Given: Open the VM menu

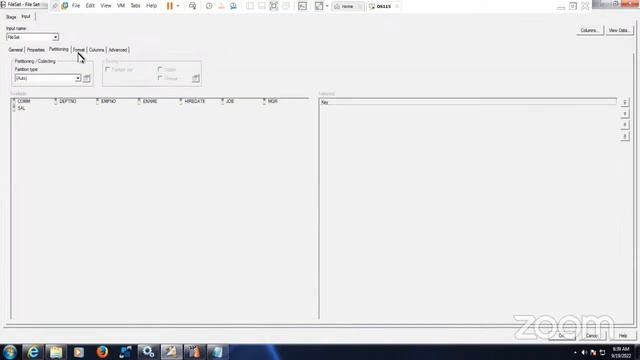Looking at the screenshot, I should (x=121, y=6).
